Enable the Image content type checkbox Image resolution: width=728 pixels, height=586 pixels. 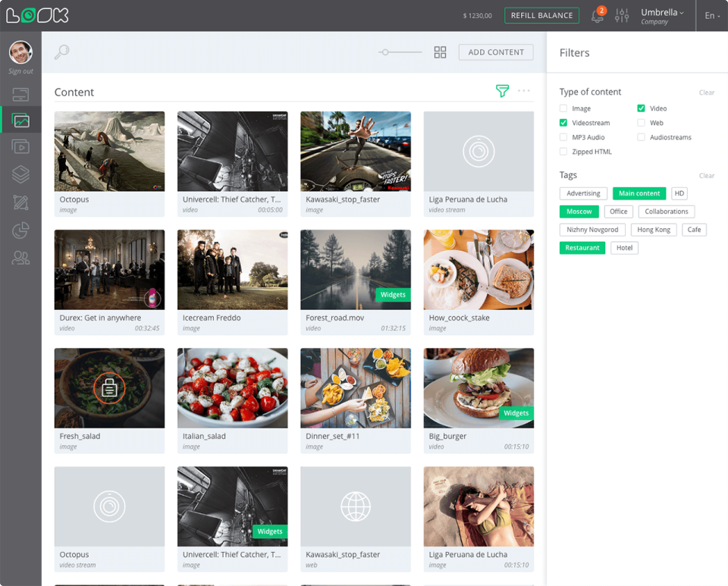tap(563, 108)
